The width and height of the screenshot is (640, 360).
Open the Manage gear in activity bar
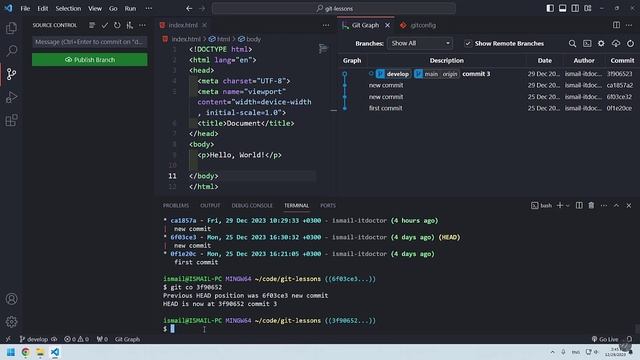11,322
